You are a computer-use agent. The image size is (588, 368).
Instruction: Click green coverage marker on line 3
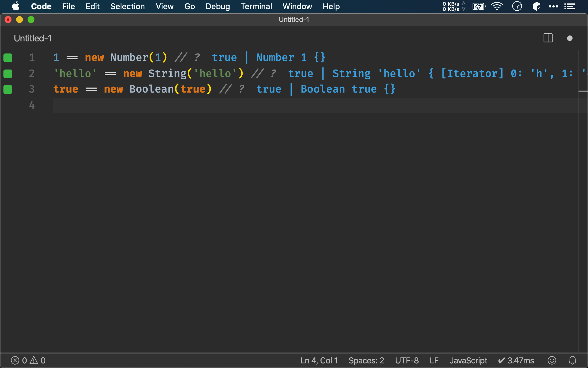click(x=8, y=89)
